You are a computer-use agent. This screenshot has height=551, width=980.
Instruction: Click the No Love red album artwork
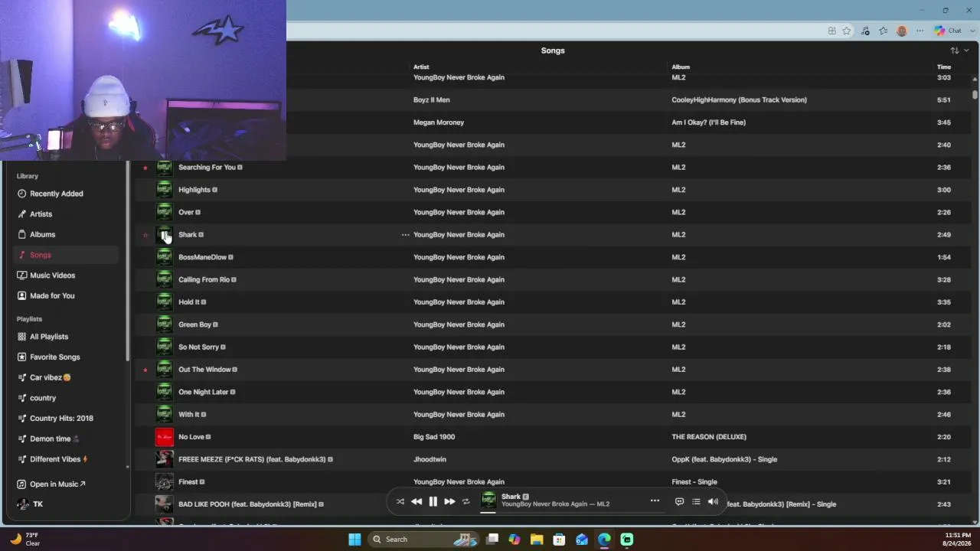[x=164, y=437]
